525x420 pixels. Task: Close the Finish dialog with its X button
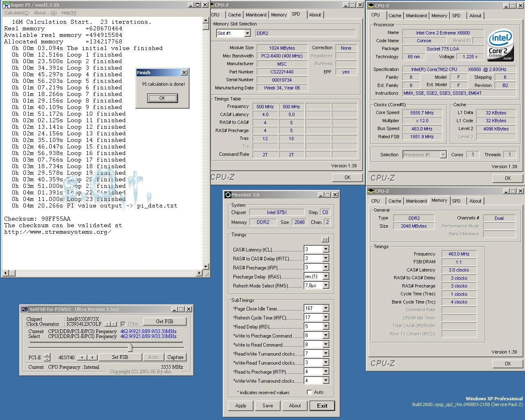click(184, 73)
